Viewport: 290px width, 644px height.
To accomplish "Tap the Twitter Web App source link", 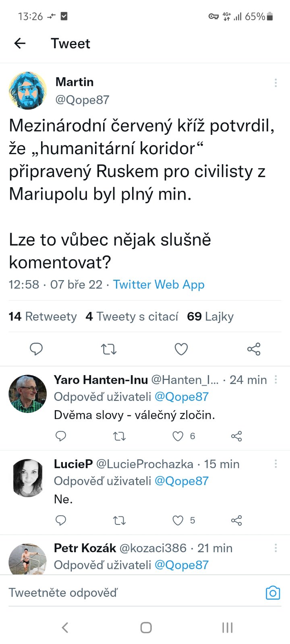I will click(x=159, y=285).
